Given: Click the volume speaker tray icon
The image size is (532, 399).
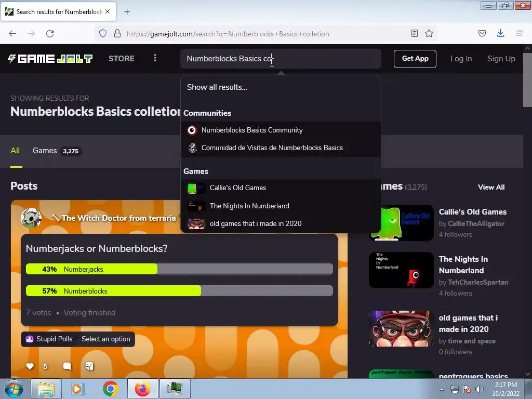Looking at the screenshot, I should click(480, 389).
